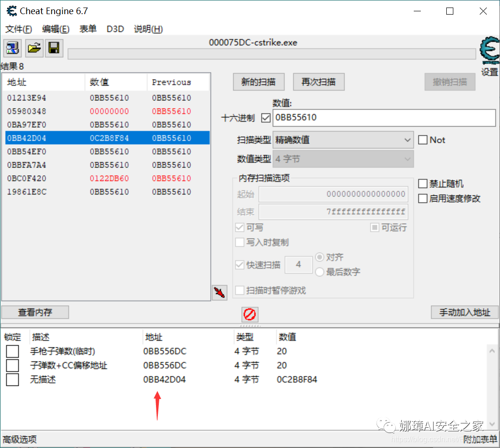The height and width of the screenshot is (448, 500).
Task: Open the 说明(H) help menu
Action: pyautogui.click(x=148, y=29)
